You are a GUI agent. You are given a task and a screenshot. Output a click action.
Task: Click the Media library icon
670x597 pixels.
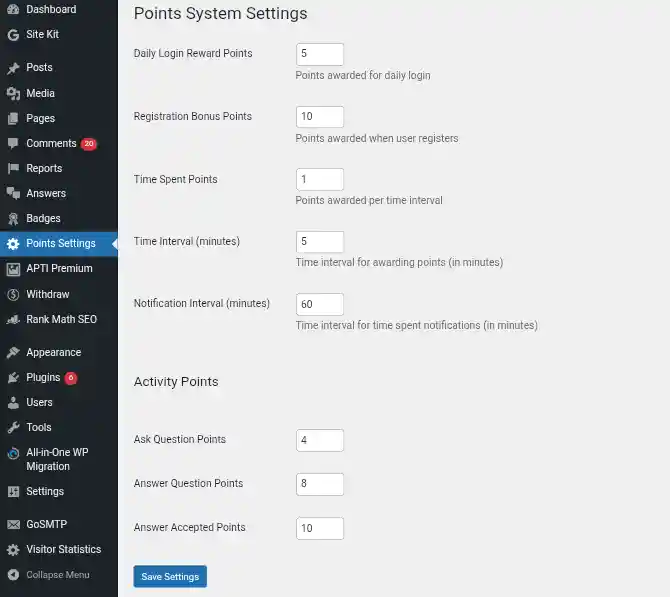pyautogui.click(x=13, y=94)
